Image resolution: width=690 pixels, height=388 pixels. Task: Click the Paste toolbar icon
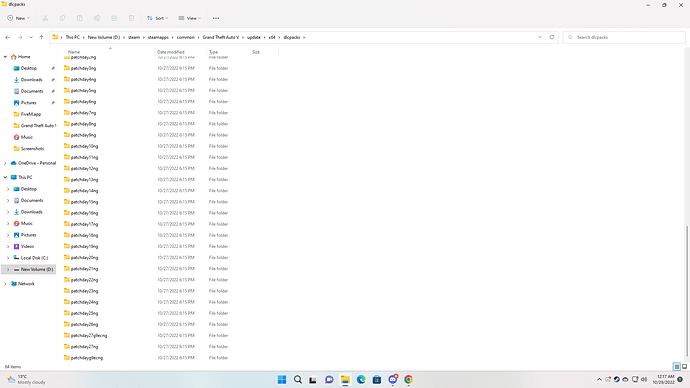click(x=80, y=18)
